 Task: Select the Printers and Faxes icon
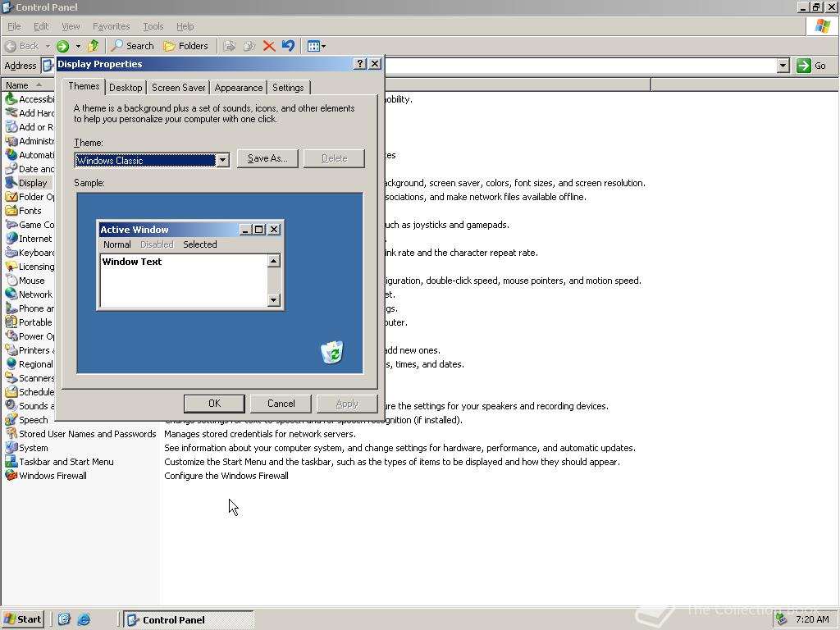click(x=11, y=349)
